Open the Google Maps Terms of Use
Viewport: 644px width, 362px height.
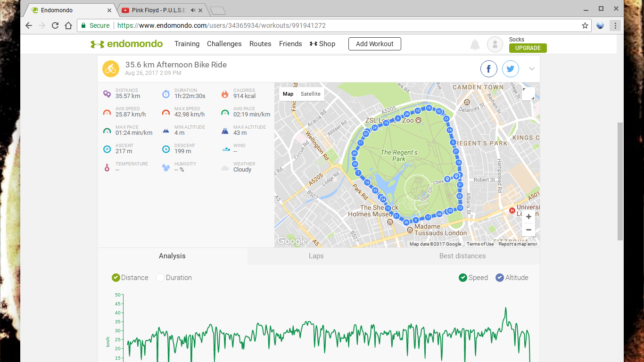point(480,244)
